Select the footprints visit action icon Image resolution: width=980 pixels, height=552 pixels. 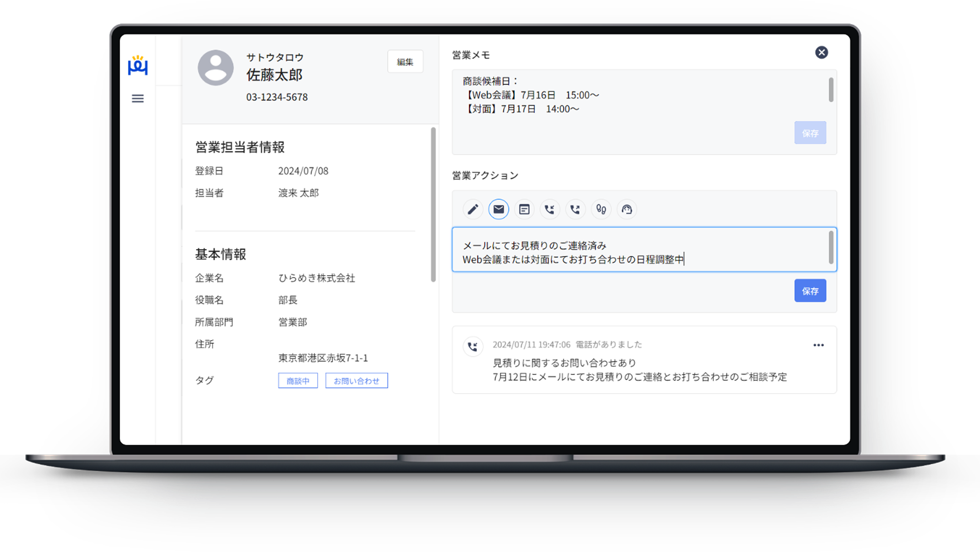pos(601,209)
